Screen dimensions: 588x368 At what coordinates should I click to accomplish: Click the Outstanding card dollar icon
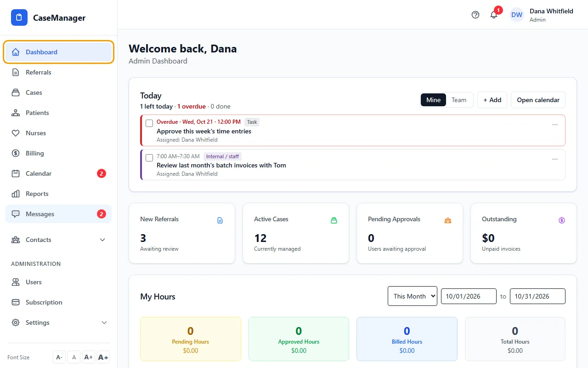point(562,220)
